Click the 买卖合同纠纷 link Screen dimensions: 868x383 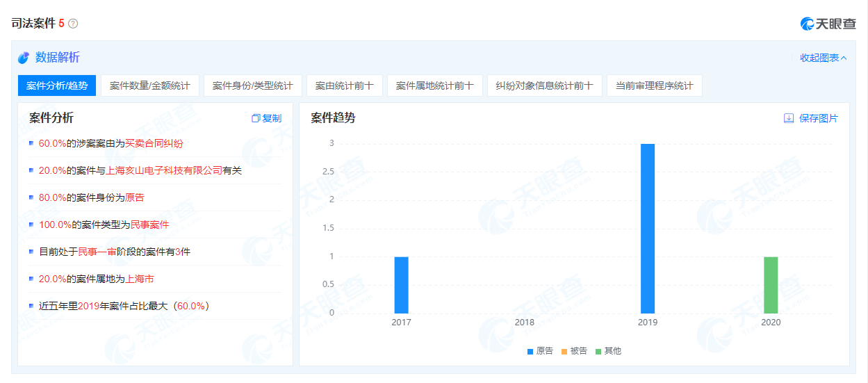pos(154,143)
